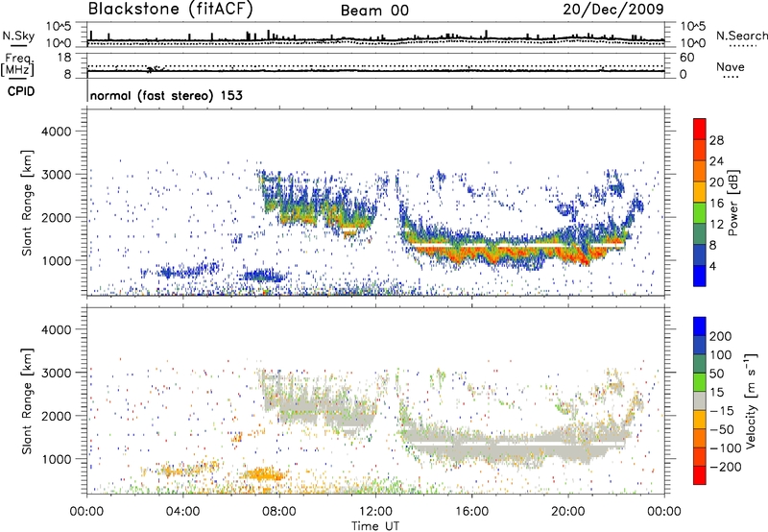Click the 'CPID' label

click(21, 91)
